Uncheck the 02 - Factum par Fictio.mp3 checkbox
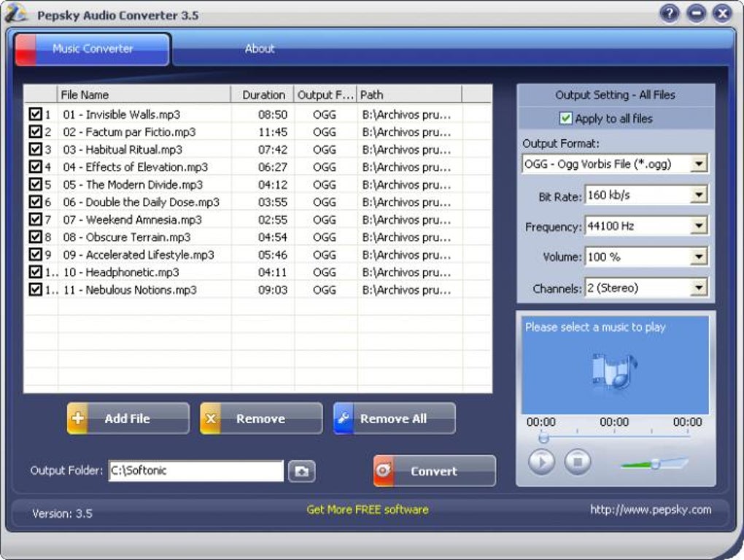This screenshot has width=744, height=560. pyautogui.click(x=36, y=131)
